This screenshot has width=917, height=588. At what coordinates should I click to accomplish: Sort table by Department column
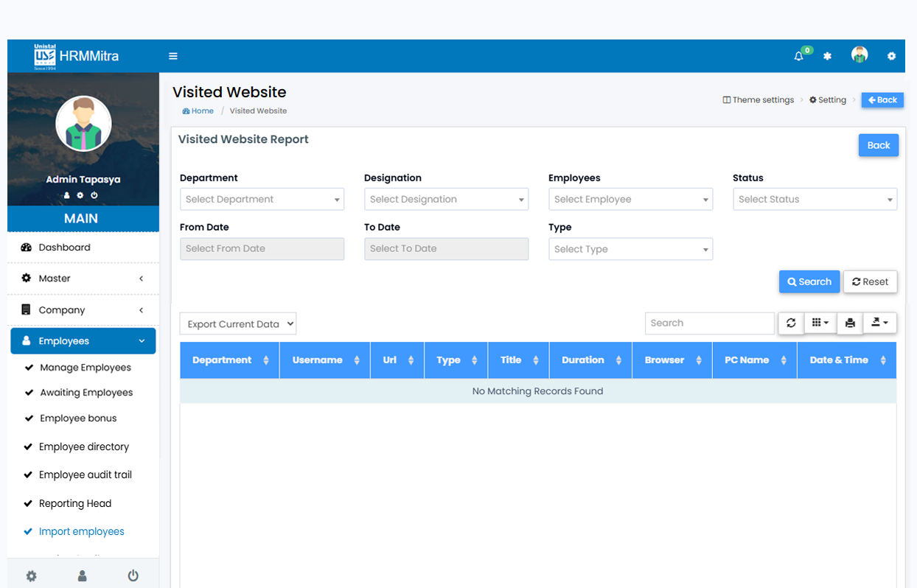pyautogui.click(x=229, y=360)
